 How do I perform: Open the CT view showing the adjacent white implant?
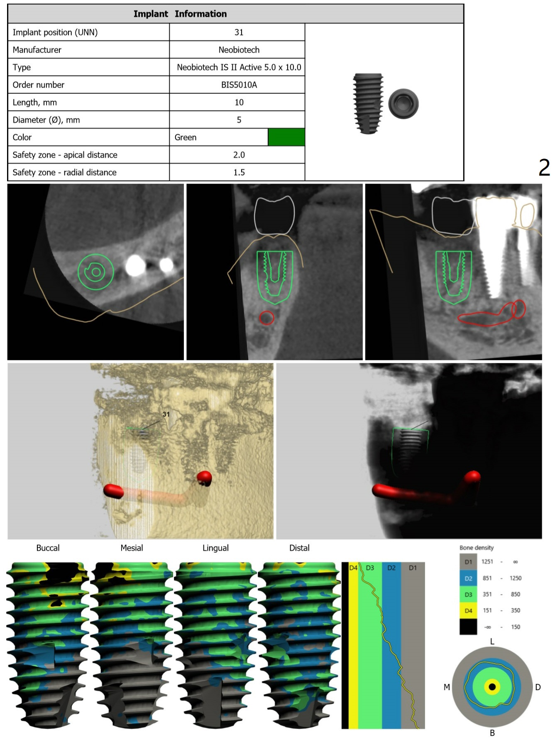coord(453,272)
